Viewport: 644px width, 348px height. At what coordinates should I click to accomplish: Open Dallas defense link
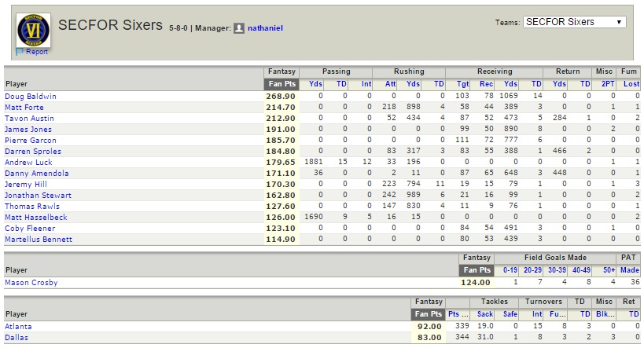click(x=17, y=338)
